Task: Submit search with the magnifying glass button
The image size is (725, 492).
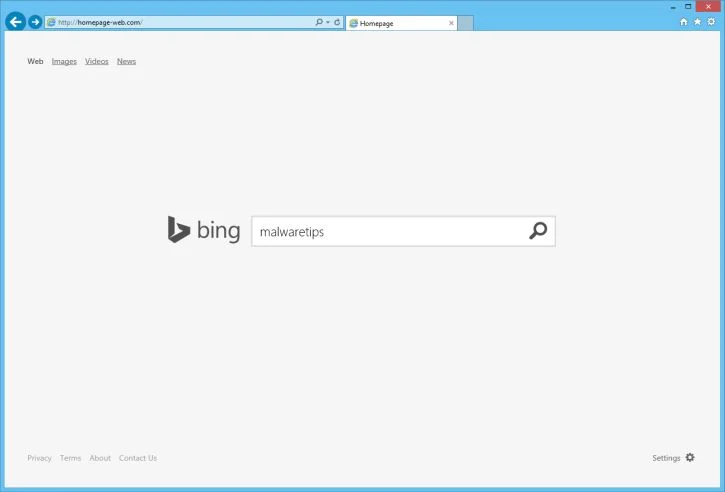Action: click(538, 231)
